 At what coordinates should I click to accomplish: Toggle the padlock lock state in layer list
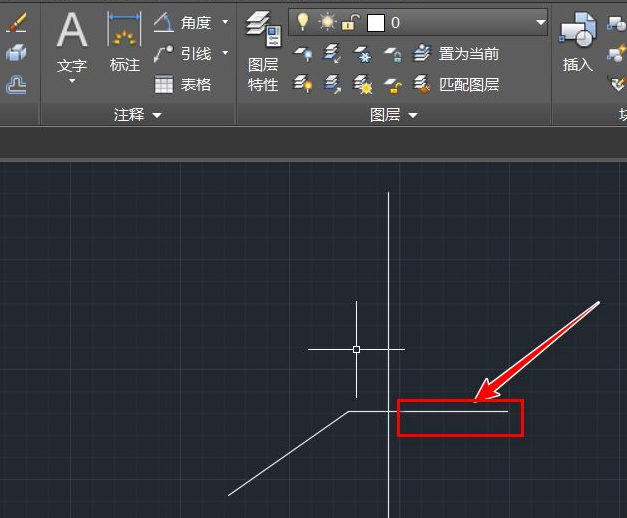[350, 22]
